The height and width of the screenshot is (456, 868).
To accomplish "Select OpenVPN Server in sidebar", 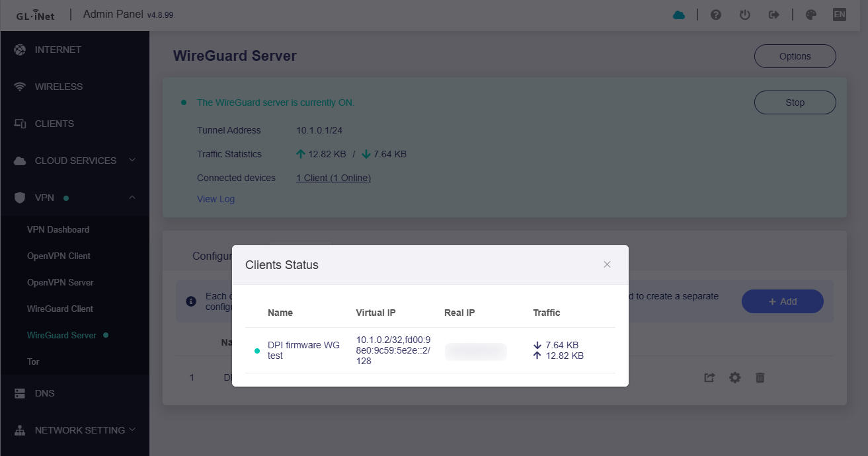I will [60, 282].
